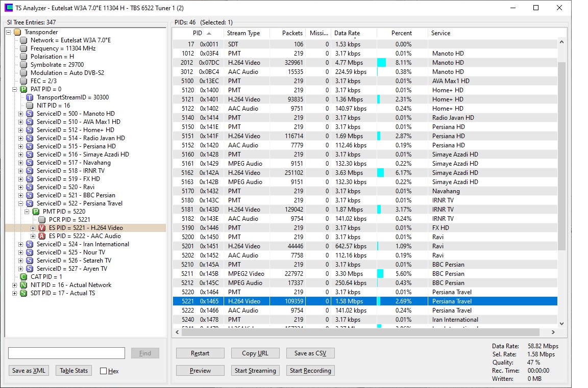Click the PCR PID = 5221 icon
The width and height of the screenshot is (588, 388).
click(x=42, y=220)
